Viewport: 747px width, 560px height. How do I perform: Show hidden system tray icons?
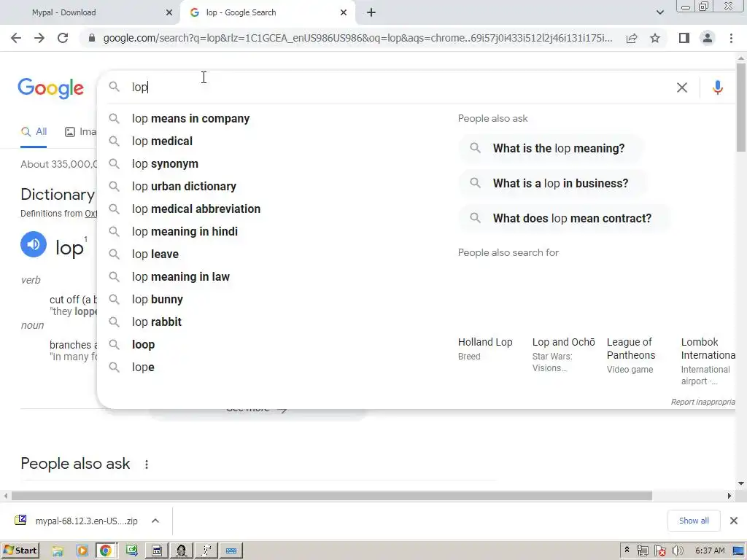pyautogui.click(x=627, y=550)
